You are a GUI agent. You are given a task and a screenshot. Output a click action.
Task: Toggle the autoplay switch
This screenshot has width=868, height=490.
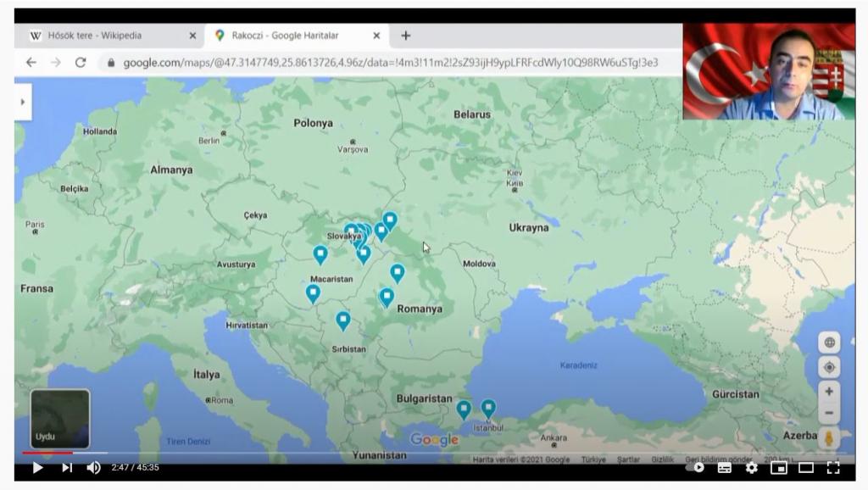tap(695, 468)
